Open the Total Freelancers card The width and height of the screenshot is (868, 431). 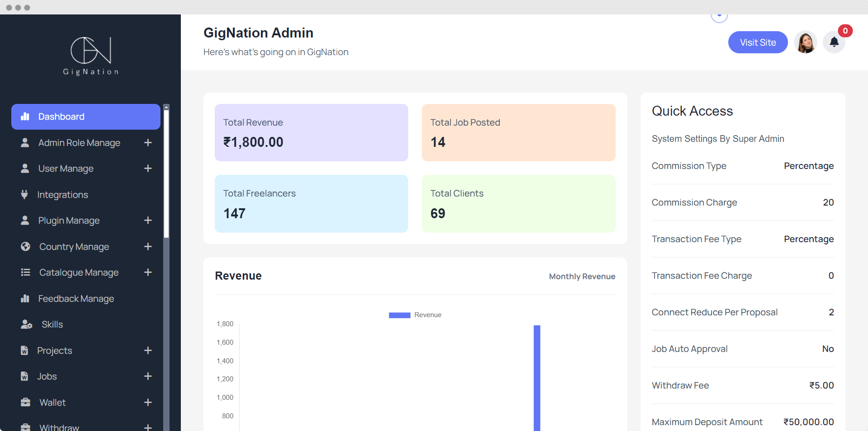tap(311, 204)
